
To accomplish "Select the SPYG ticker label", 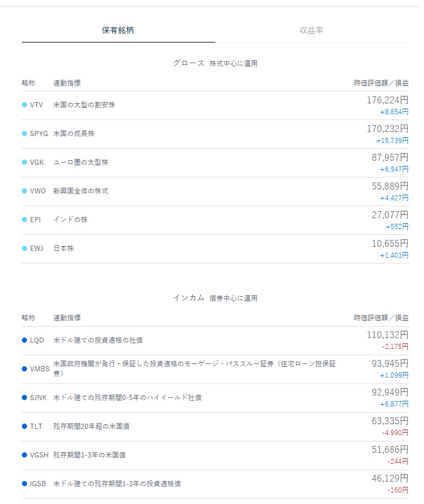I will 39,133.
